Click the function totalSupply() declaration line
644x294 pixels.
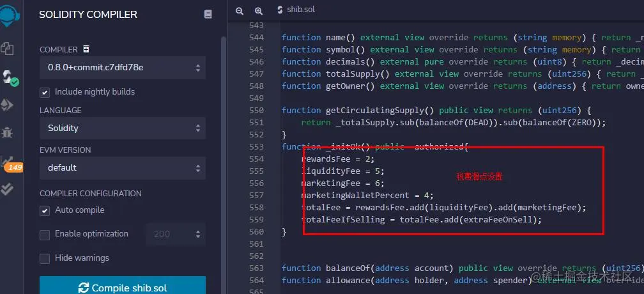pos(463,74)
